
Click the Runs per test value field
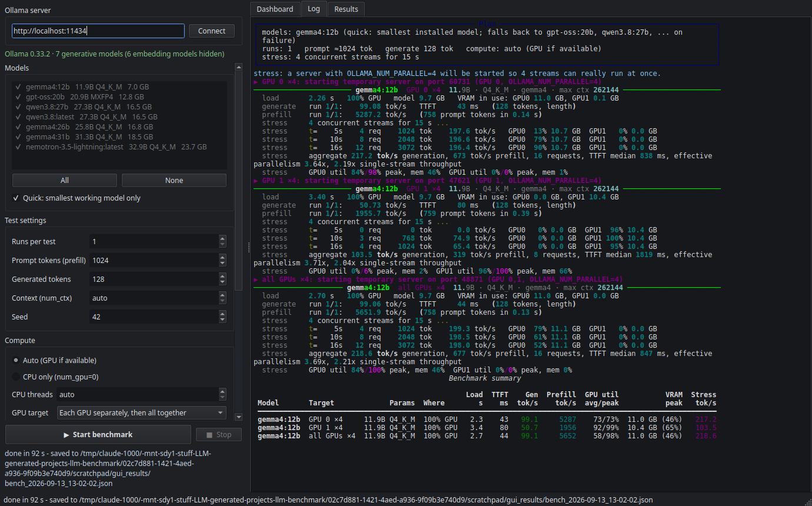[x=154, y=242]
